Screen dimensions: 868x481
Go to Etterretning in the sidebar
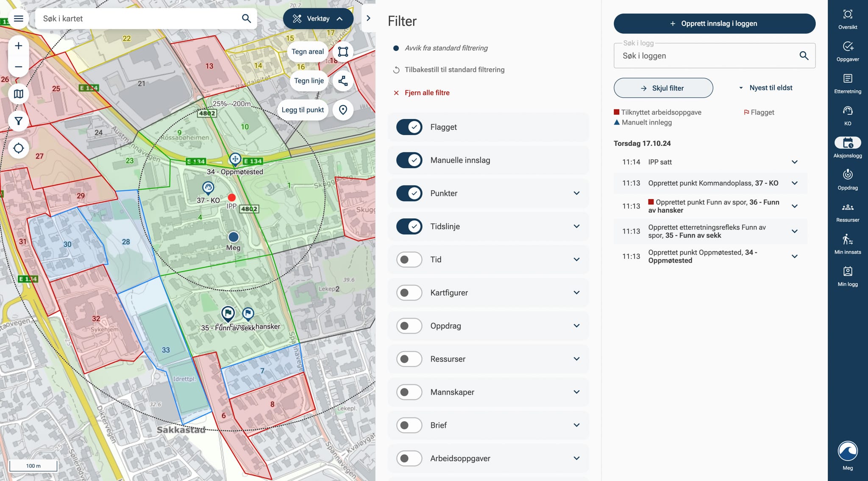click(847, 83)
